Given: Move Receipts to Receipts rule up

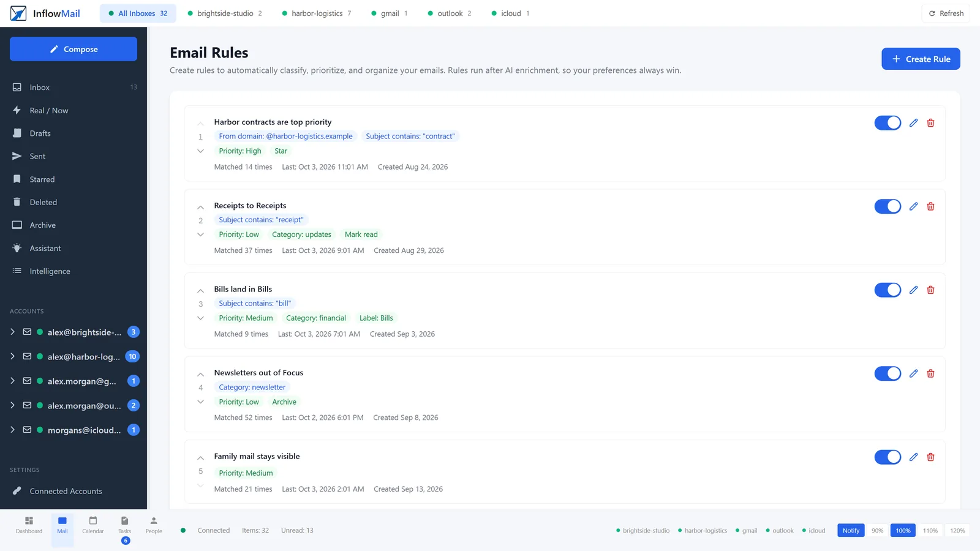Looking at the screenshot, I should (x=200, y=208).
